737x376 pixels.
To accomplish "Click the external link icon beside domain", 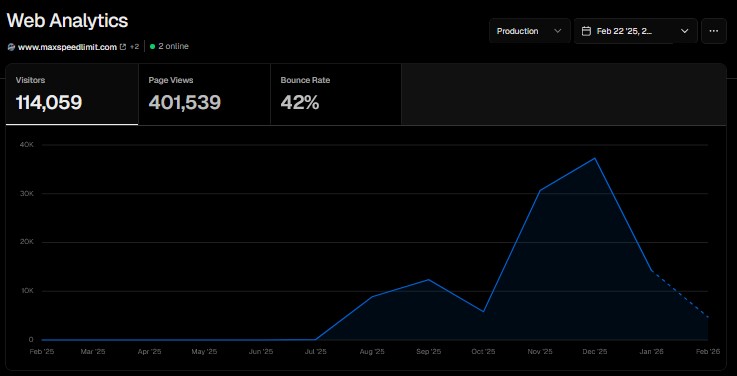I will [x=123, y=47].
